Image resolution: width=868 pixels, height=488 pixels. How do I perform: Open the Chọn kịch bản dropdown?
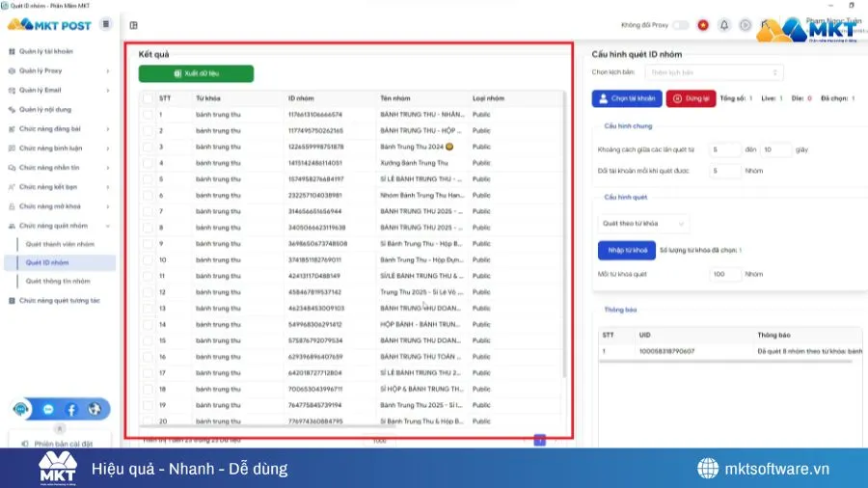(714, 72)
